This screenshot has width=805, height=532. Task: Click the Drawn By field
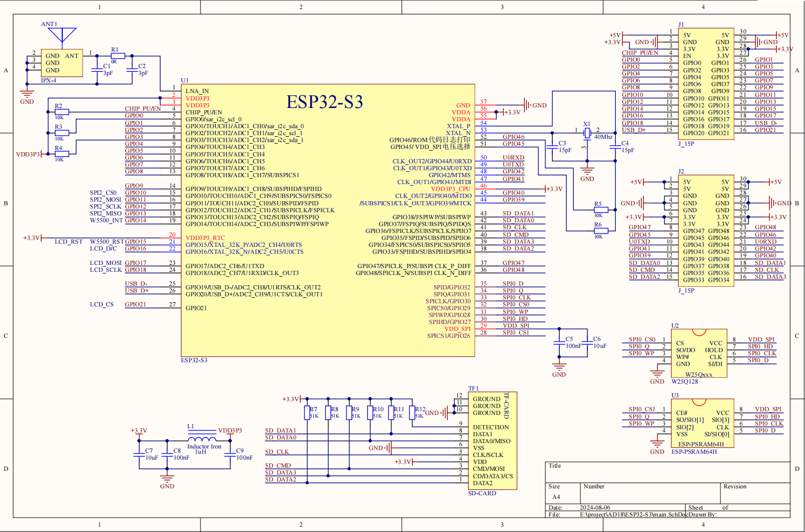tap(703, 514)
